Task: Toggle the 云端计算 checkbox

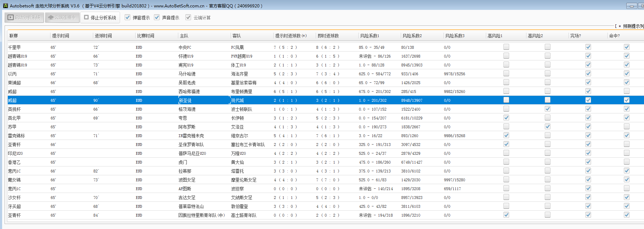Action: (188, 17)
